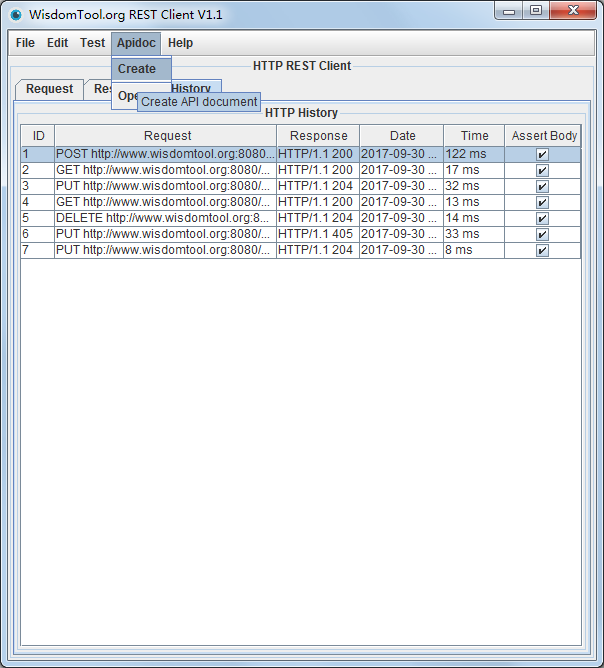The height and width of the screenshot is (668, 604).
Task: Click the WisdomTool app icon in title bar
Action: (16, 15)
